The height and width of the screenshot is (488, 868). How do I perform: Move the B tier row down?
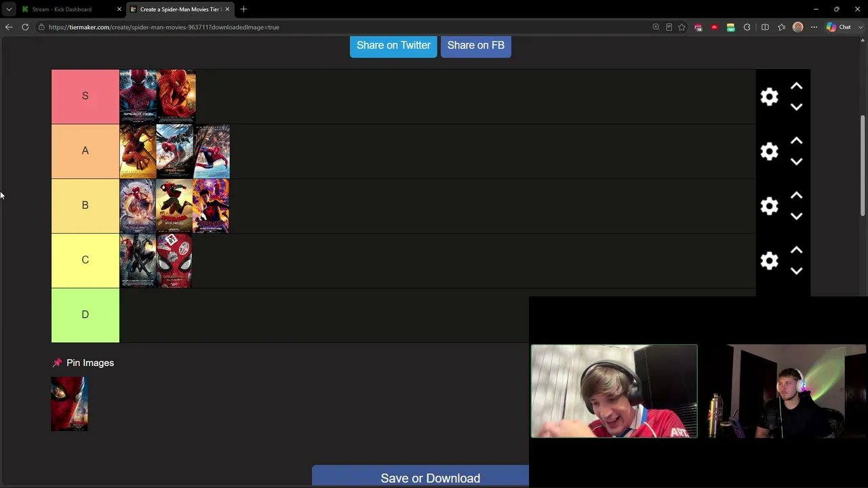point(797,216)
